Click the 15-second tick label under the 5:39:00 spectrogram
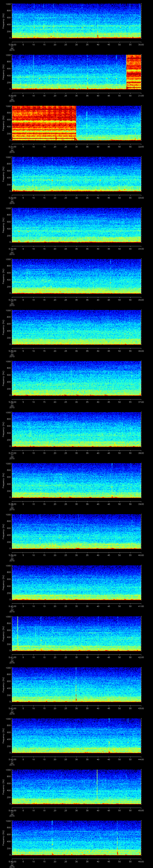Screen dimensions: 153x868 [x=44, y=555]
